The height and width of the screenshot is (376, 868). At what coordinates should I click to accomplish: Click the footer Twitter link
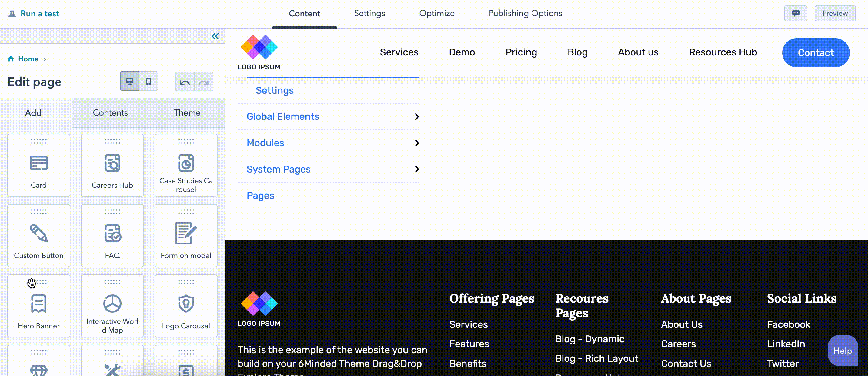[x=783, y=364]
